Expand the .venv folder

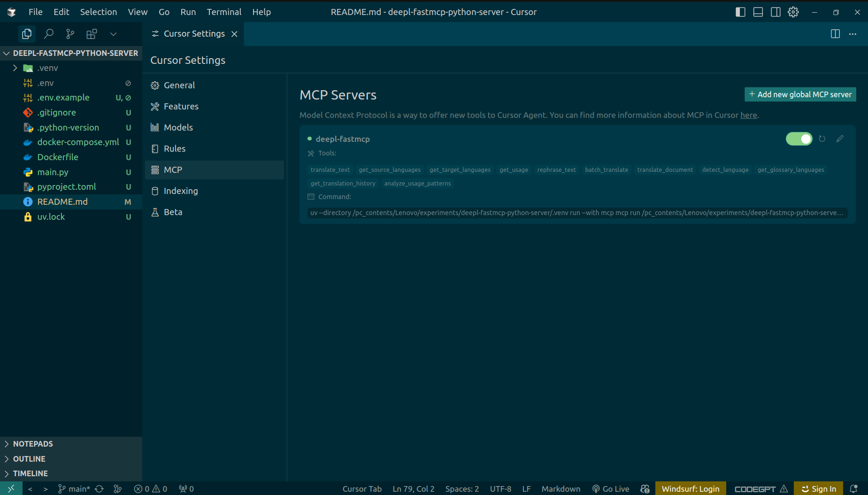(x=15, y=68)
